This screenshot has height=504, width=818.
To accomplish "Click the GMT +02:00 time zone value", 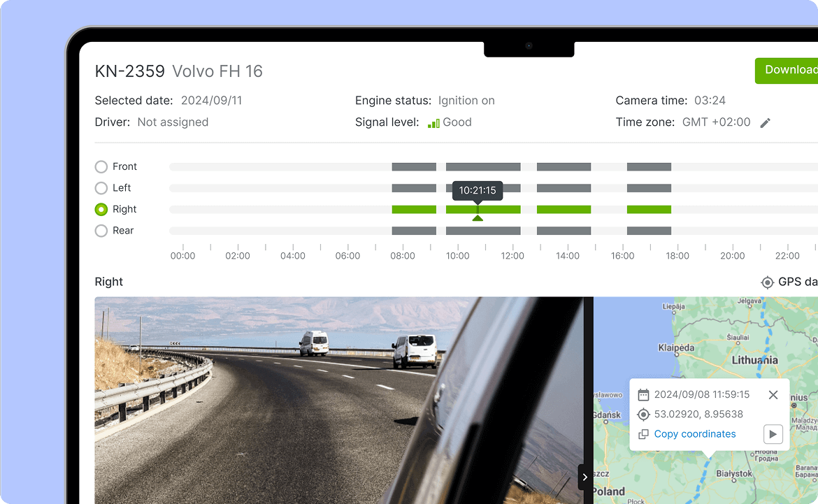I will click(716, 122).
